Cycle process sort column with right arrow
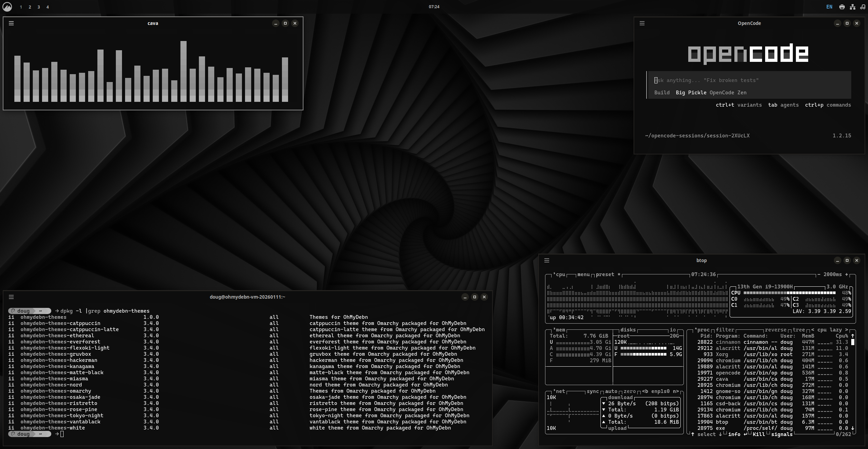868x449 pixels. pos(846,330)
